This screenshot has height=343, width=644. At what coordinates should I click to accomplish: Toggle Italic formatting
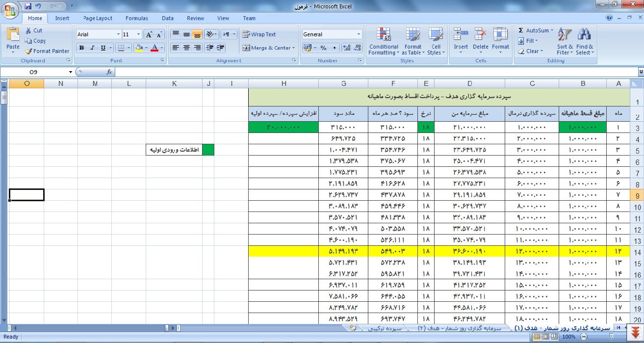point(92,48)
